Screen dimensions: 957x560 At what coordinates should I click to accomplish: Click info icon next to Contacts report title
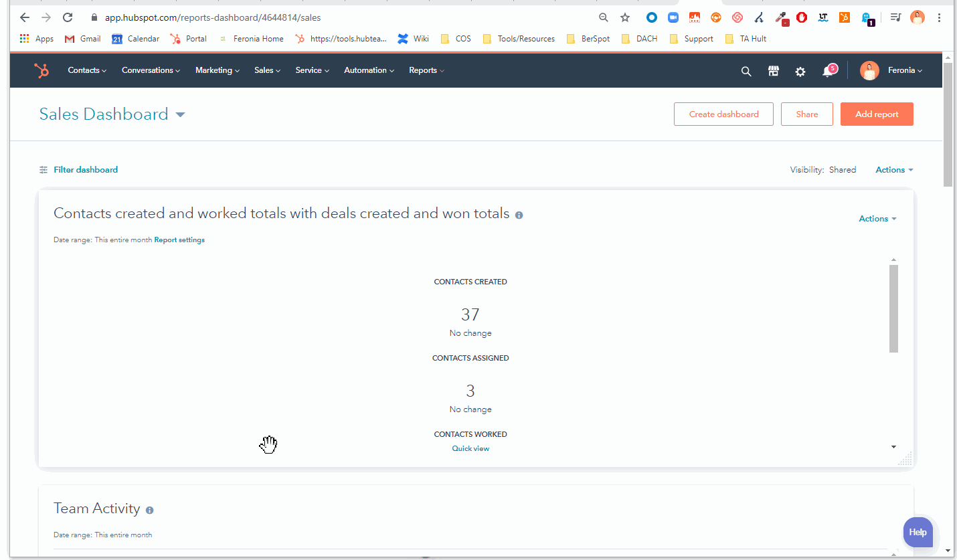(519, 215)
